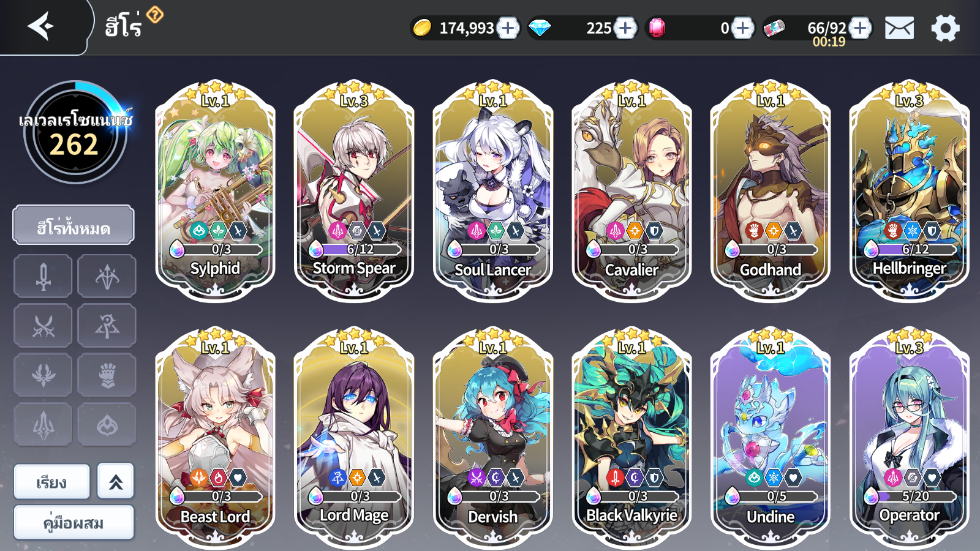Select the Storm Spear hero card
Viewport: 980px width, 551px height.
(354, 191)
